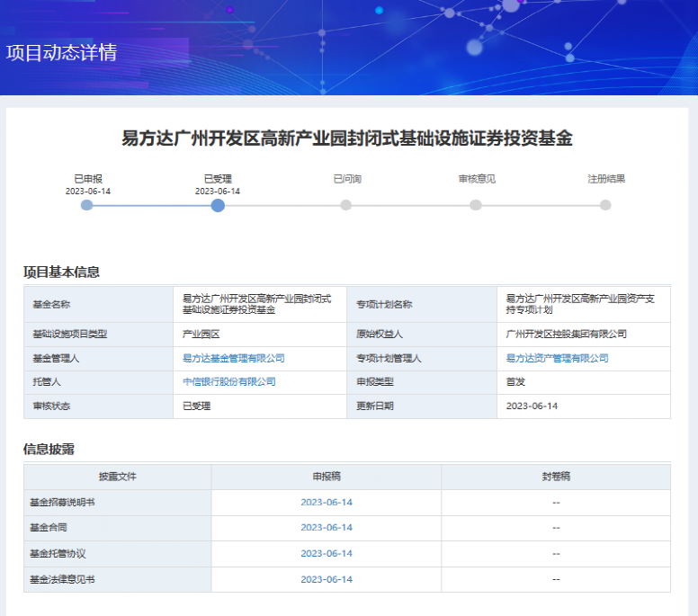Click the 已问询 step label

(x=347, y=179)
